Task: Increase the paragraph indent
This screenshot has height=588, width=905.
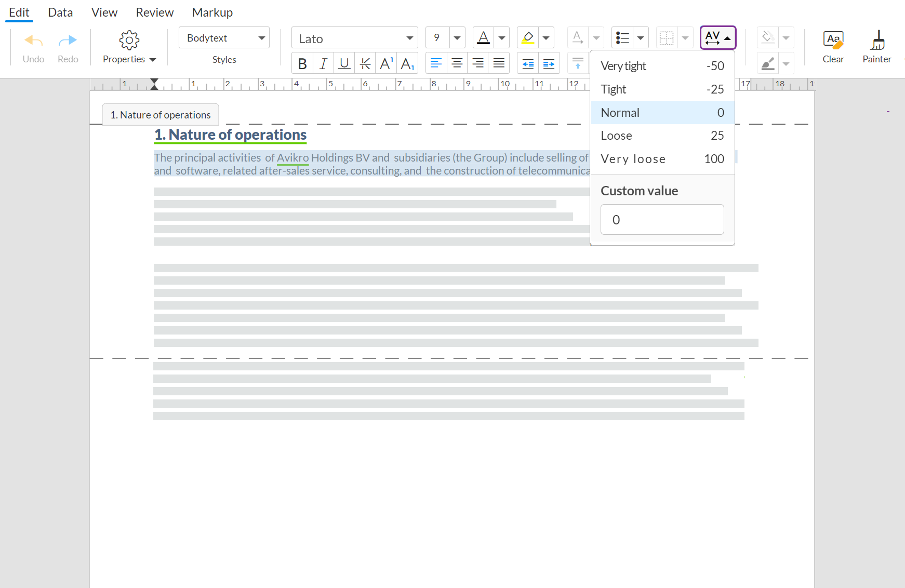Action: pyautogui.click(x=549, y=63)
